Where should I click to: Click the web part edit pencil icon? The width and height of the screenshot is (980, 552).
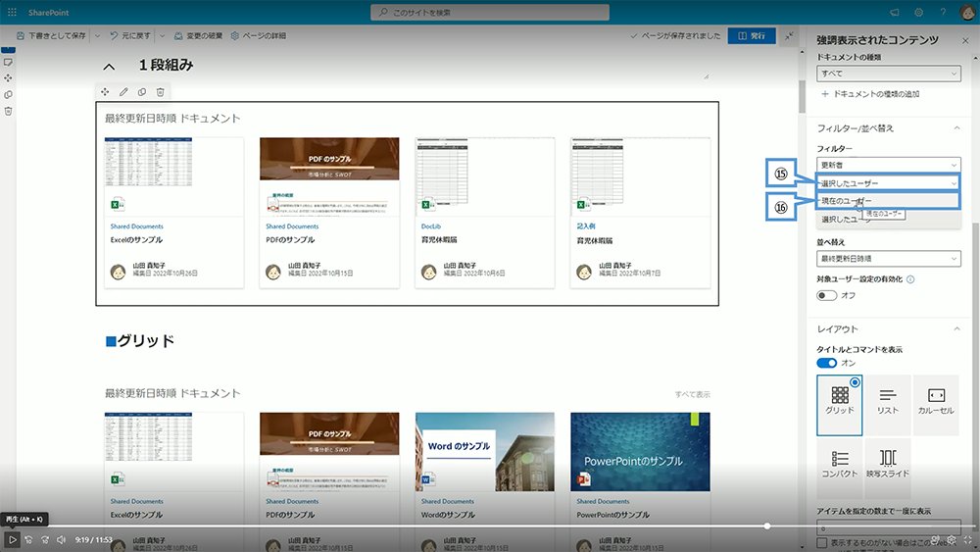(x=123, y=92)
